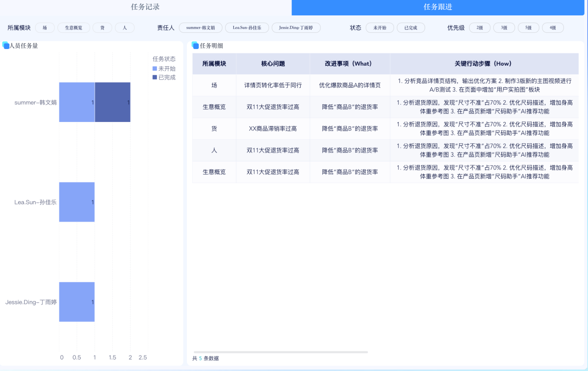Click the panel icon beside 人员任务量

(5, 45)
